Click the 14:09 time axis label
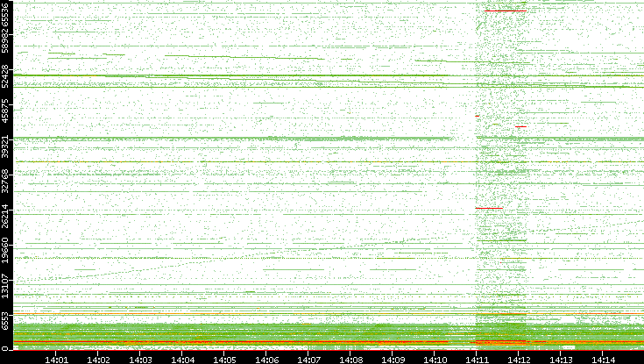Viewport: 644px width, 364px height. point(393,358)
